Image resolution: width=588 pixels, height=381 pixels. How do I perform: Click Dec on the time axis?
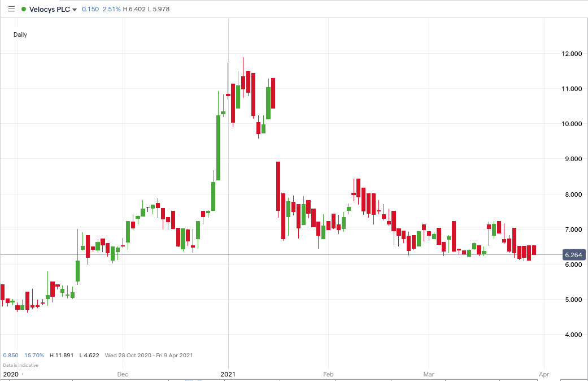pos(123,374)
